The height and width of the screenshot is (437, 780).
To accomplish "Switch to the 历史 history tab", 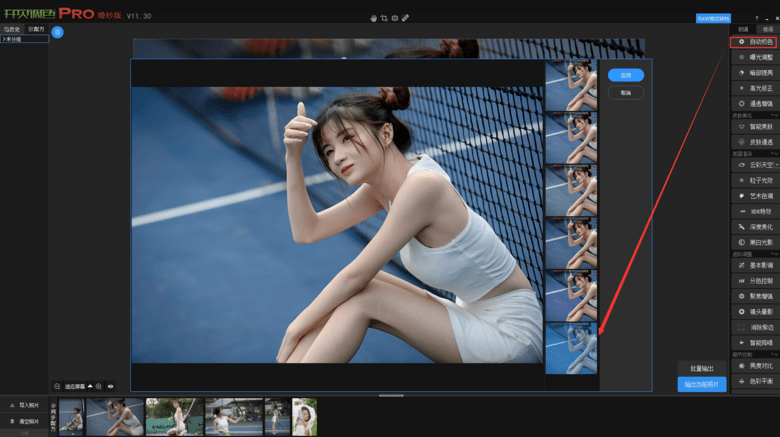I will 12,29.
